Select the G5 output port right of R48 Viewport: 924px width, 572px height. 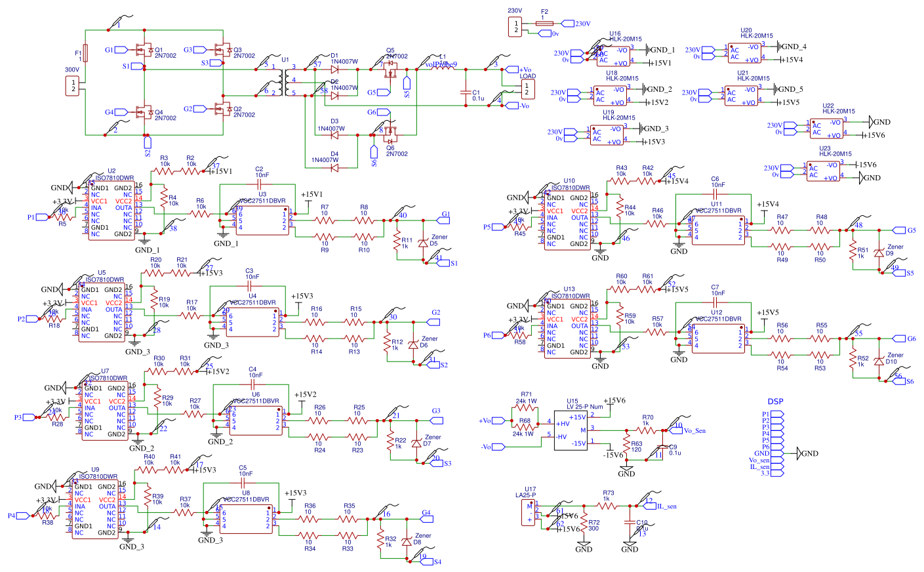[898, 230]
